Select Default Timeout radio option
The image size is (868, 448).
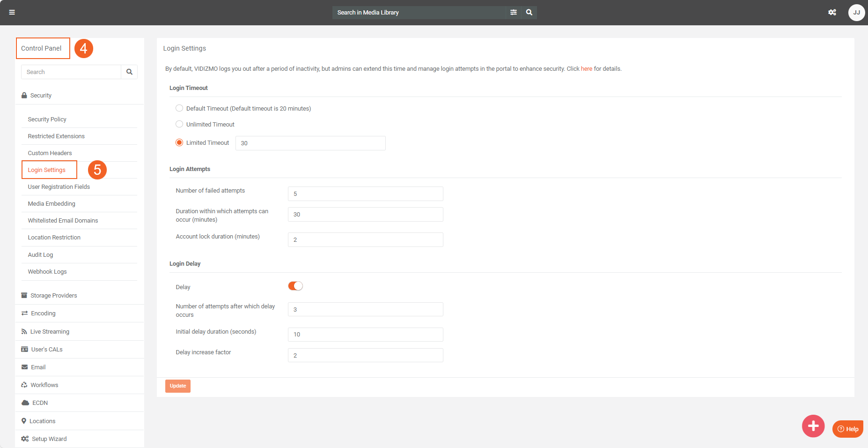tap(179, 108)
